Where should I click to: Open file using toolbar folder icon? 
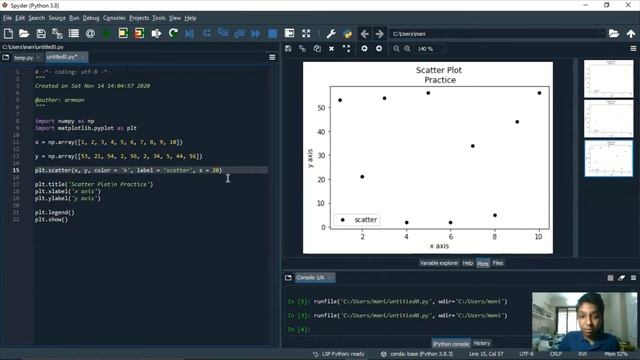click(x=24, y=33)
